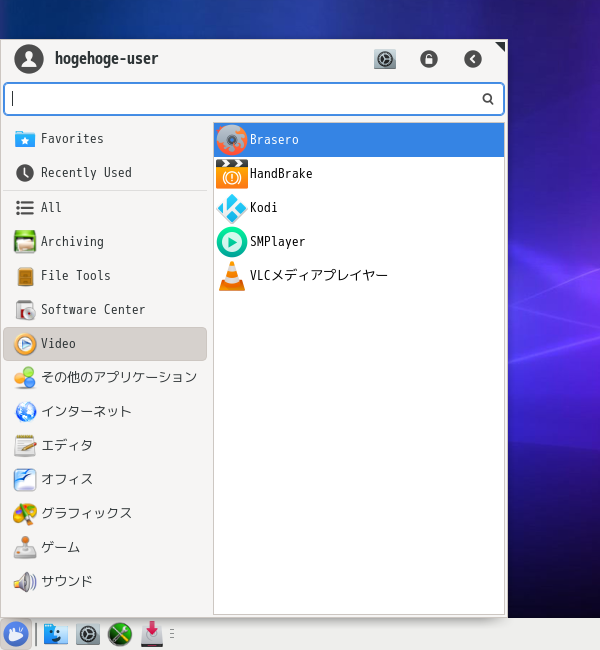Click the hogehoge-user avatar icon
Image resolution: width=600 pixels, height=650 pixels.
tap(29, 59)
